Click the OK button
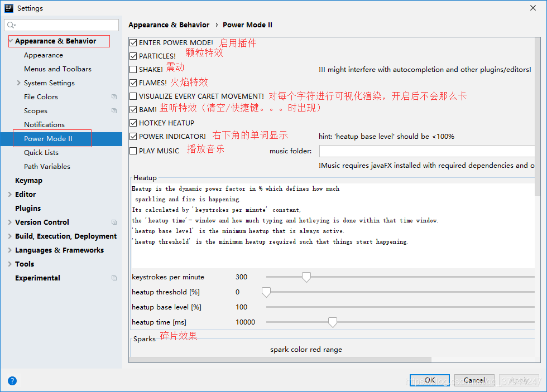The image size is (547, 392). [430, 380]
